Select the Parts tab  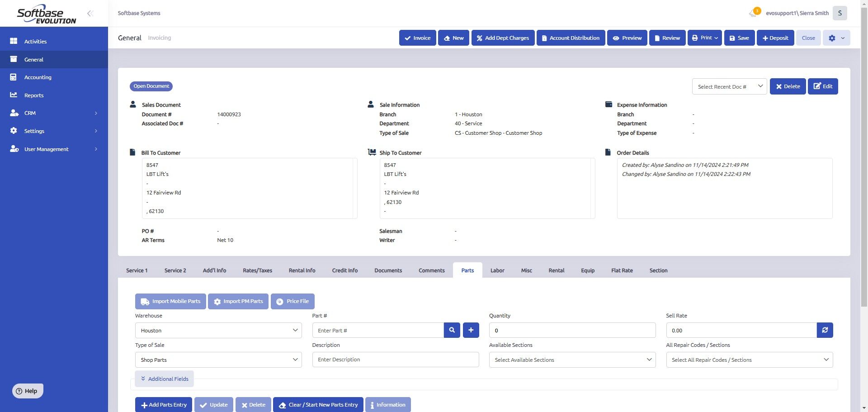point(467,270)
